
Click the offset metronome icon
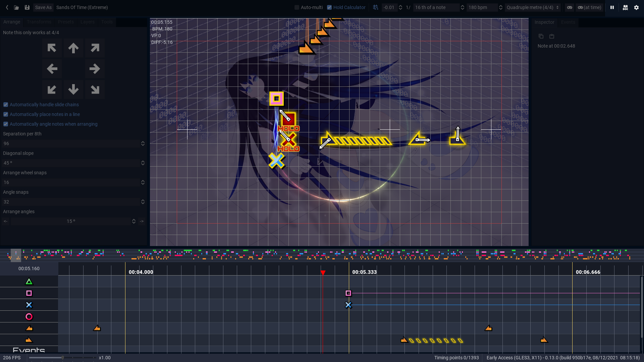[x=375, y=7]
